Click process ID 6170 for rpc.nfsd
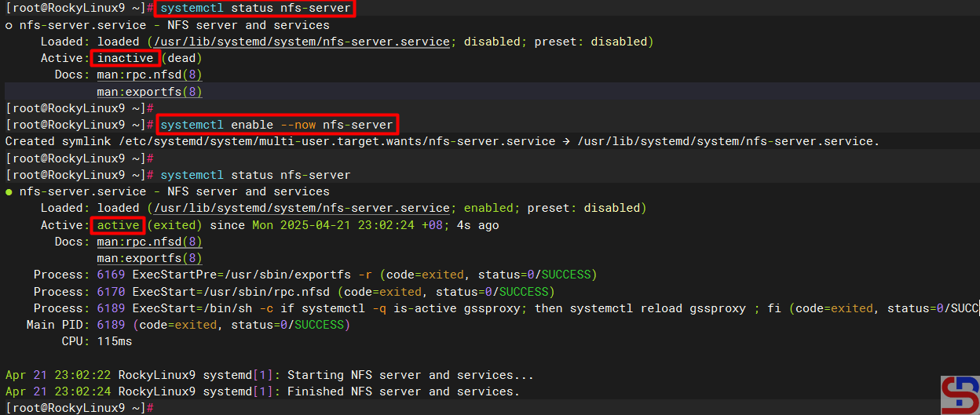980x415 pixels. pos(111,292)
